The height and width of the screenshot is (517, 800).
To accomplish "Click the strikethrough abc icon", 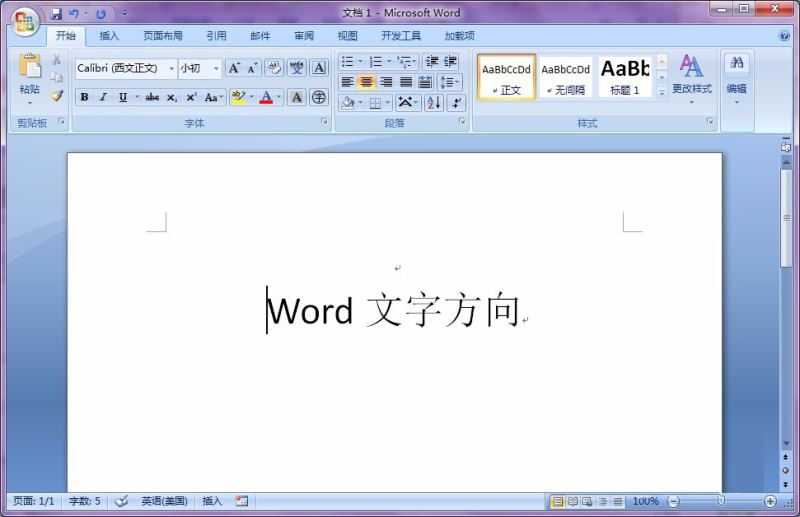I will [x=152, y=97].
